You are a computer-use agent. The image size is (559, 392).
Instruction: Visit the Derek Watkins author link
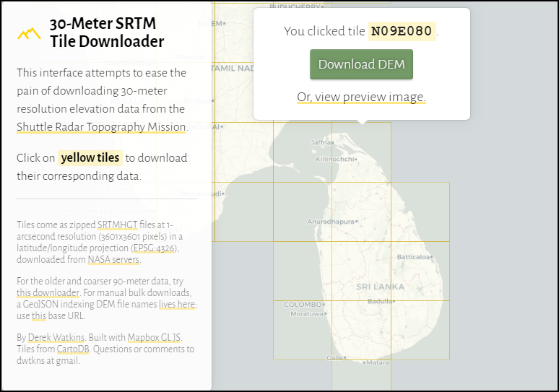click(57, 338)
